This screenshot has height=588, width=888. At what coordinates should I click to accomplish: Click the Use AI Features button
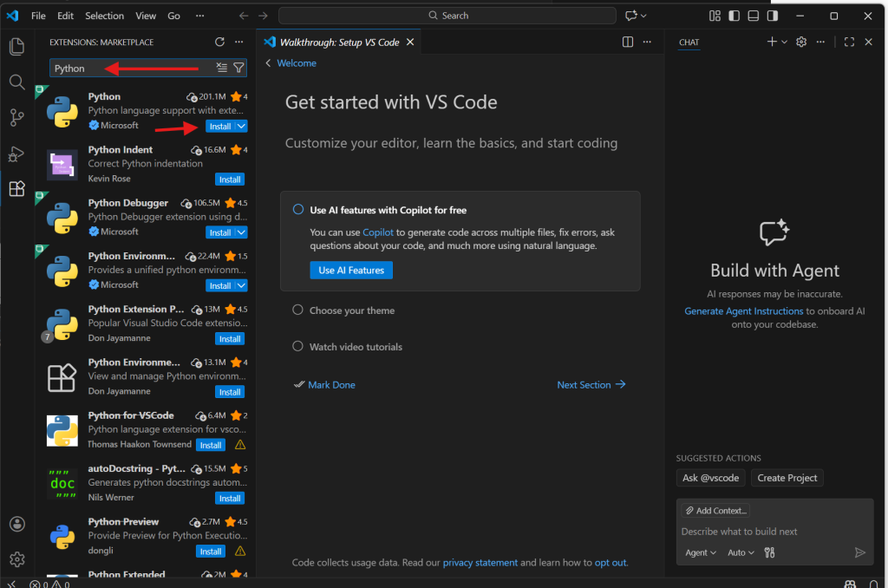(x=351, y=271)
